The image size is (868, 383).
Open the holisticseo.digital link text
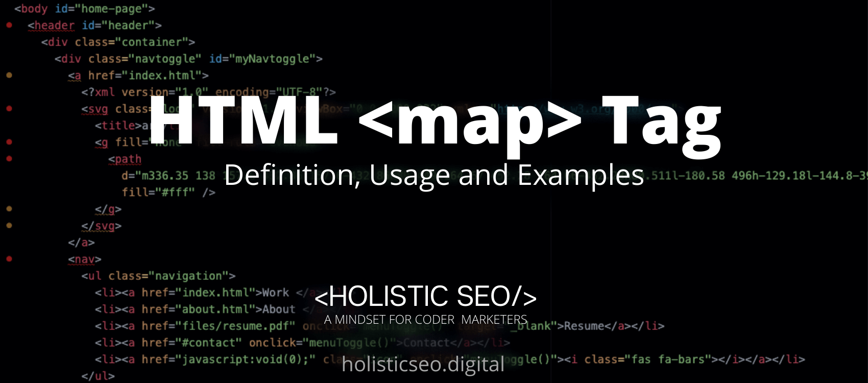pyautogui.click(x=423, y=365)
